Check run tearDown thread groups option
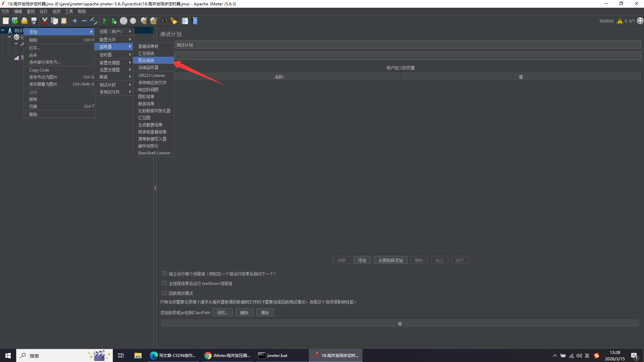 pyautogui.click(x=165, y=283)
